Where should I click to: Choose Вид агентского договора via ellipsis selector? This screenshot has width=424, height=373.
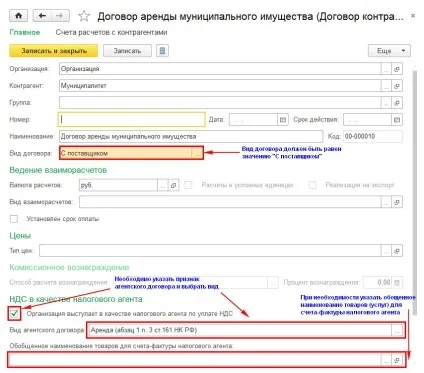click(397, 330)
